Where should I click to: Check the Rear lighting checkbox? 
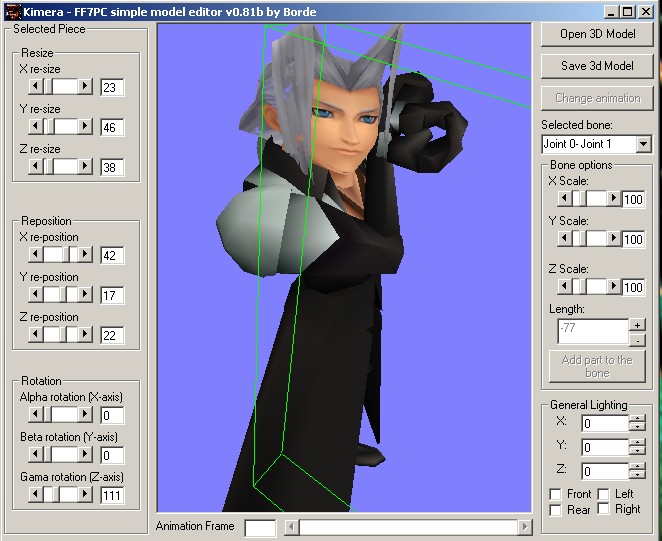[x=556, y=510]
